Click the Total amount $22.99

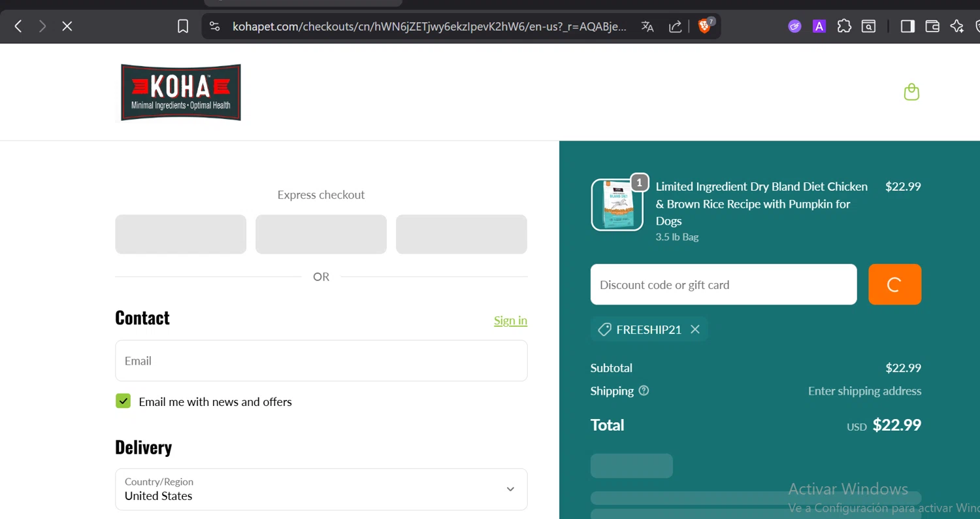pos(896,425)
